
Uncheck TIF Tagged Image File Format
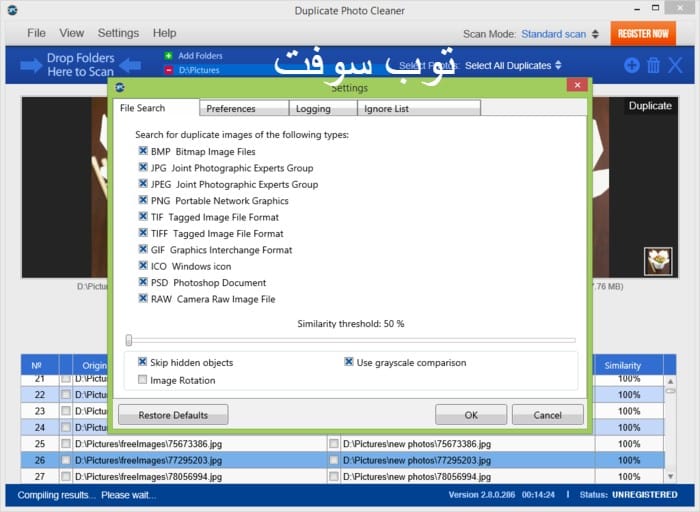143,216
